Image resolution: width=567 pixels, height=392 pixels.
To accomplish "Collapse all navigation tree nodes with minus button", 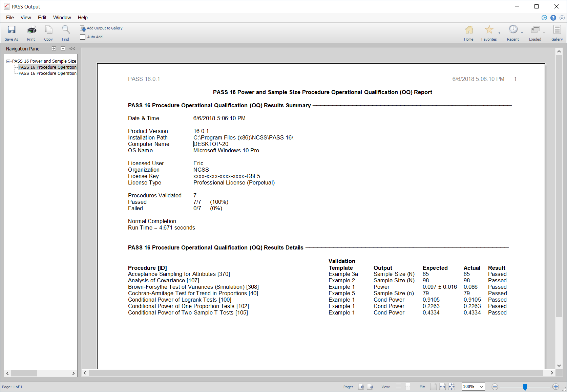I will pos(63,48).
